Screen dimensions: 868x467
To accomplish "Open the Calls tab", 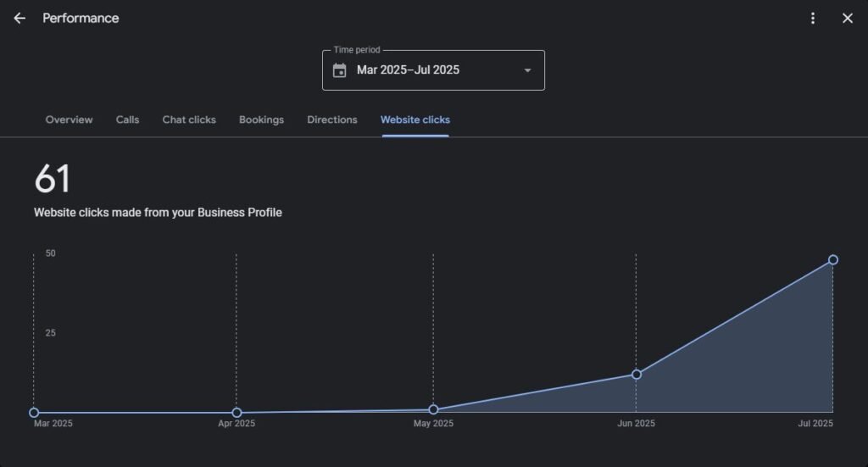I will point(127,120).
